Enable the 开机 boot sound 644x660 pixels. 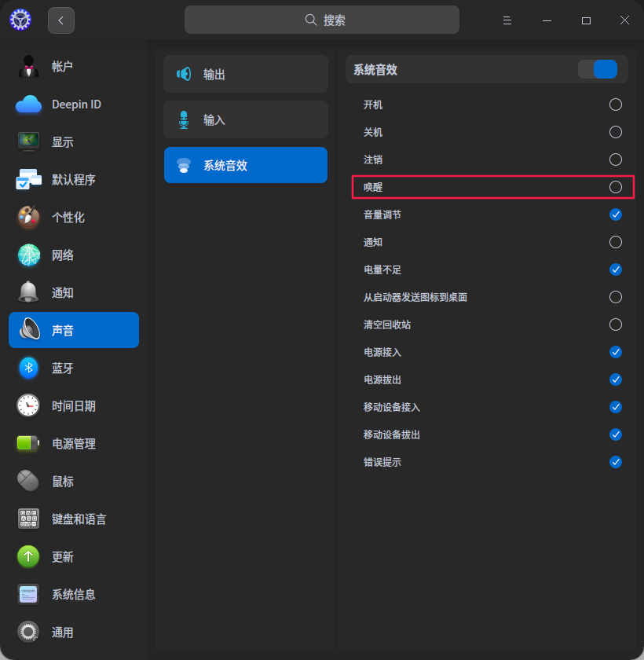(616, 104)
